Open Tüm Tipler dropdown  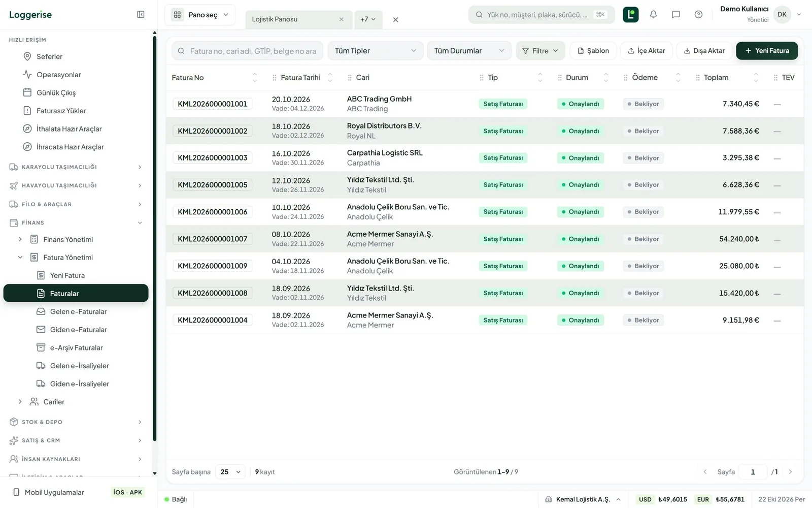[376, 51]
